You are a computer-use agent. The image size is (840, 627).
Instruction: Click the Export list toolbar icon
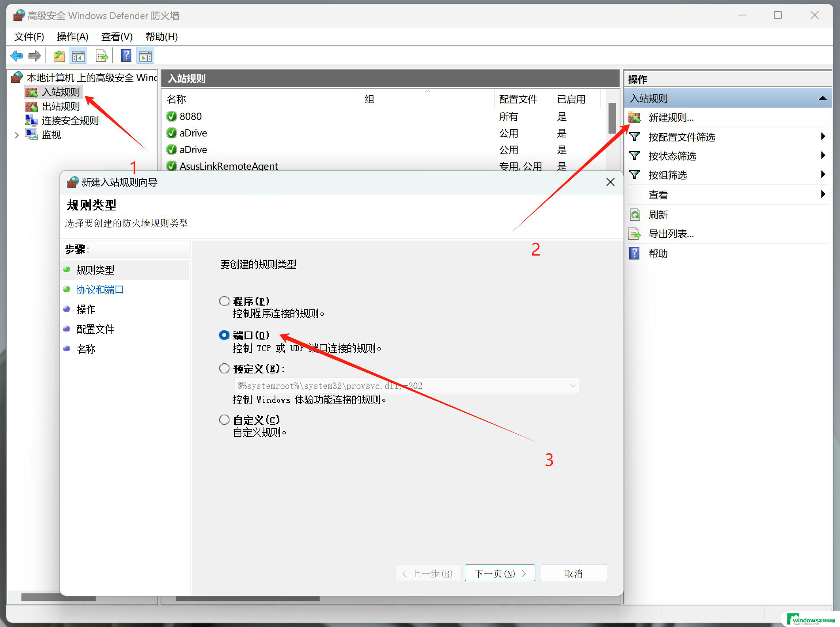pyautogui.click(x=102, y=56)
